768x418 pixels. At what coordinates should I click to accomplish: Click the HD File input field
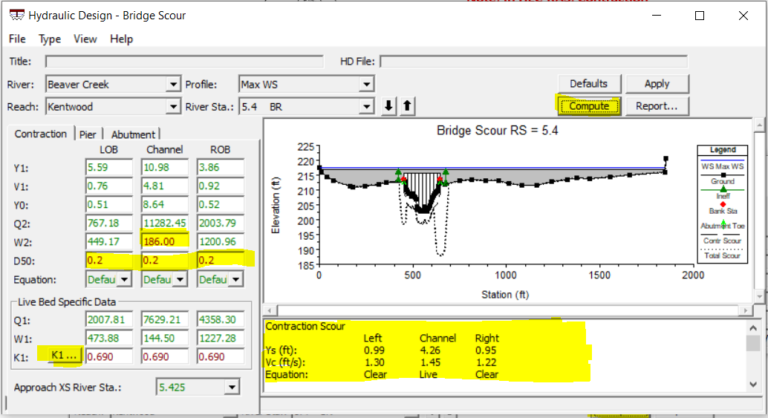533,61
